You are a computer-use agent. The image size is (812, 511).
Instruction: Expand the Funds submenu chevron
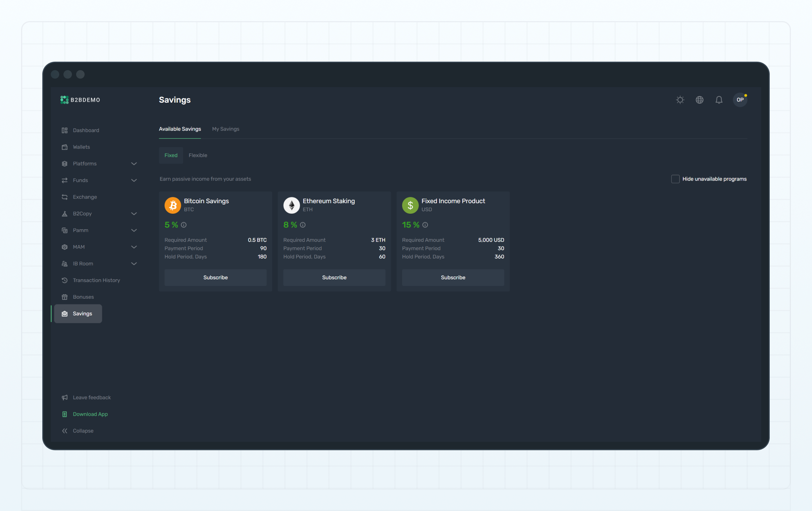click(134, 180)
